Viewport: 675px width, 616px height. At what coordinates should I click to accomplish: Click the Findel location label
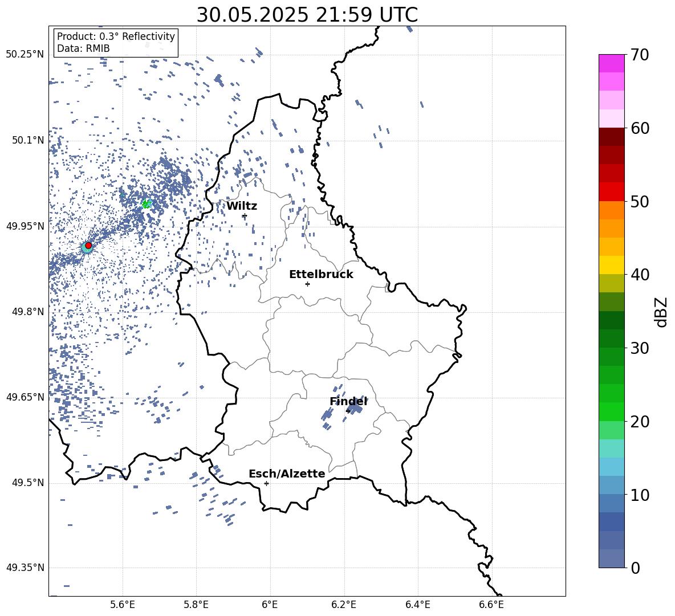click(x=348, y=402)
